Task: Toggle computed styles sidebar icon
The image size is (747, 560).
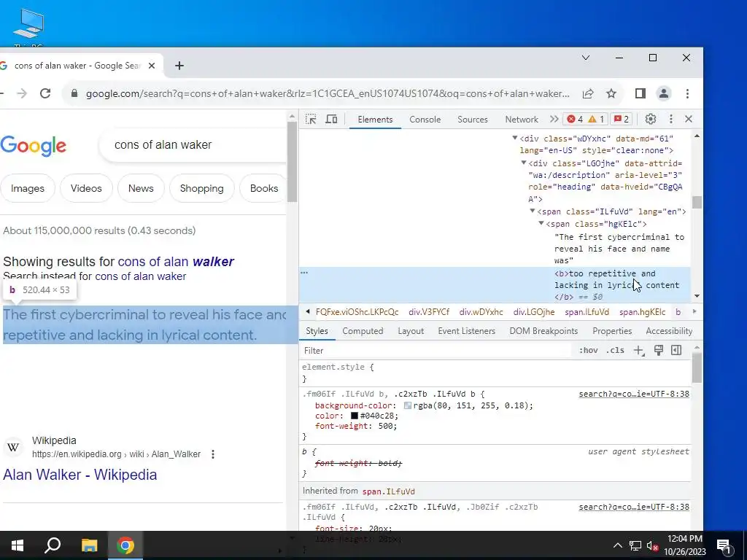Action: [x=676, y=351]
